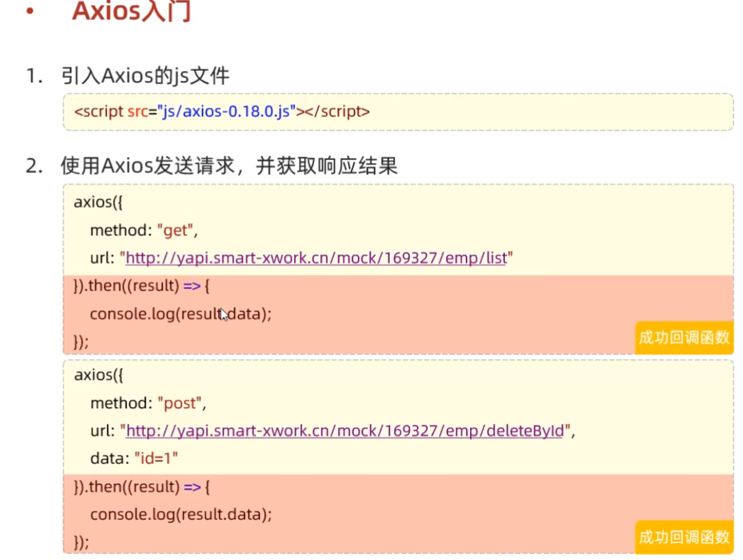Click the lower '成功回调函数' label under post request
This screenshot has width=743, height=560.
683,537
